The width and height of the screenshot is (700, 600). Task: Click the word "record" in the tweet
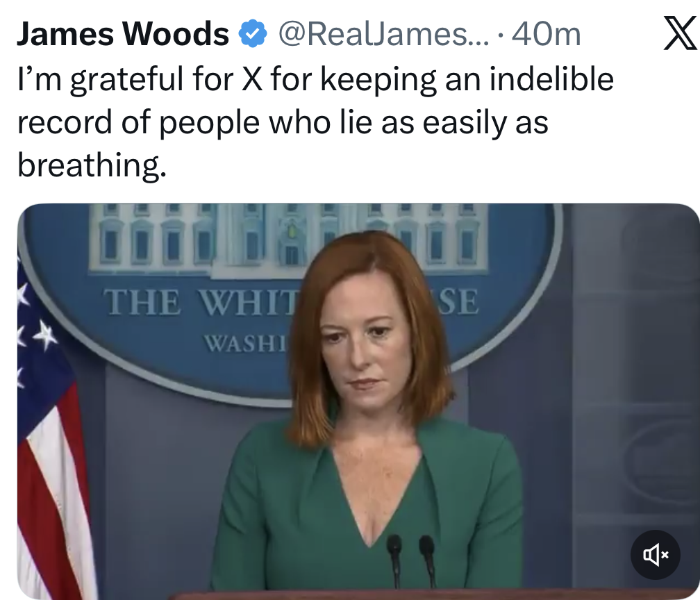coord(65,122)
